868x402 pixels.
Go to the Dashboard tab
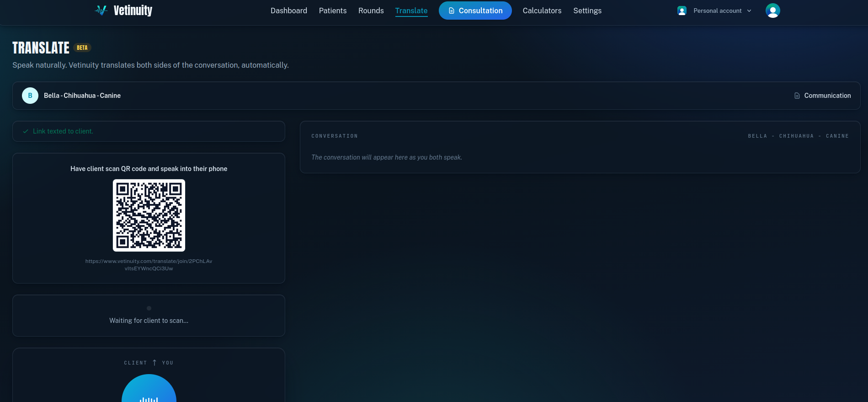pyautogui.click(x=289, y=11)
